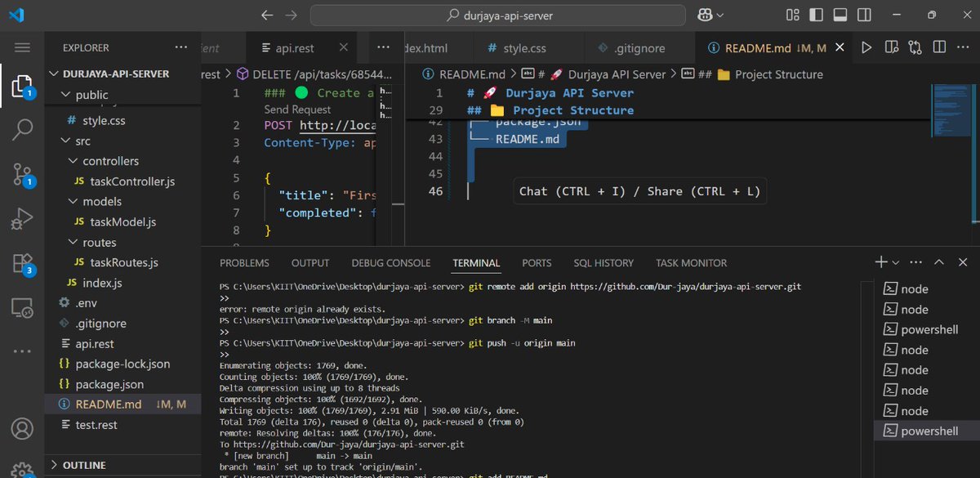Open Explorer Views and More Actions ellipsis

tap(181, 47)
